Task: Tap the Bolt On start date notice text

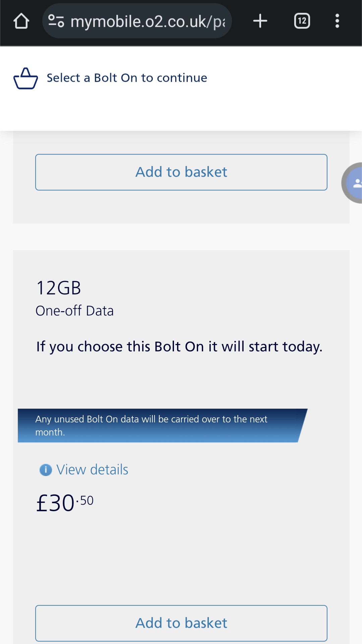Action: (179, 346)
